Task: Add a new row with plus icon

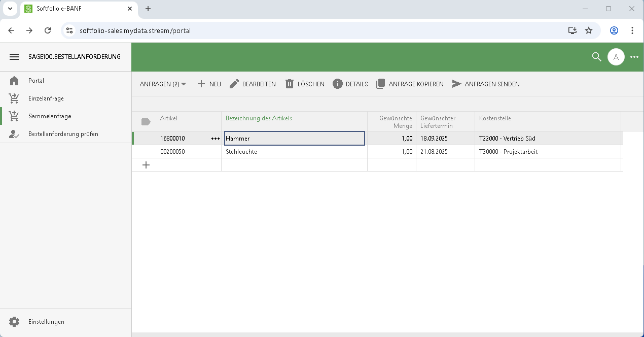Action: [146, 165]
